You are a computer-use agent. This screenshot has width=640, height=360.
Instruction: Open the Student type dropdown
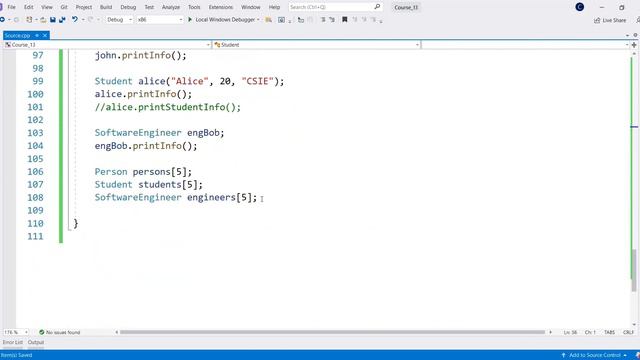coord(316,44)
